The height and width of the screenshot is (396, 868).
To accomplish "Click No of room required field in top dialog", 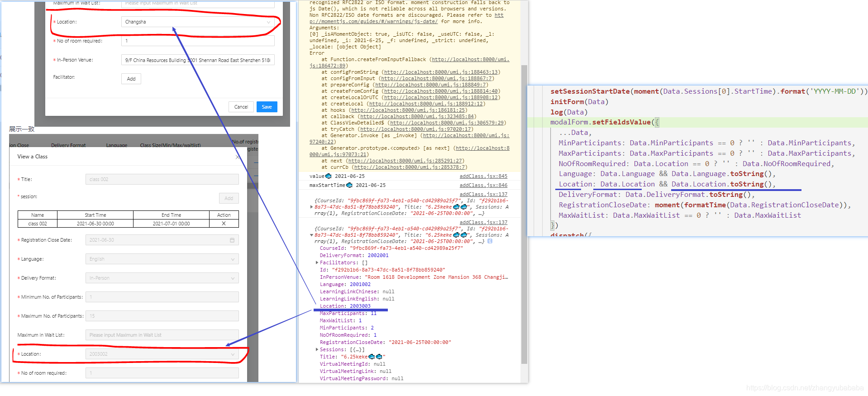I will coord(198,41).
